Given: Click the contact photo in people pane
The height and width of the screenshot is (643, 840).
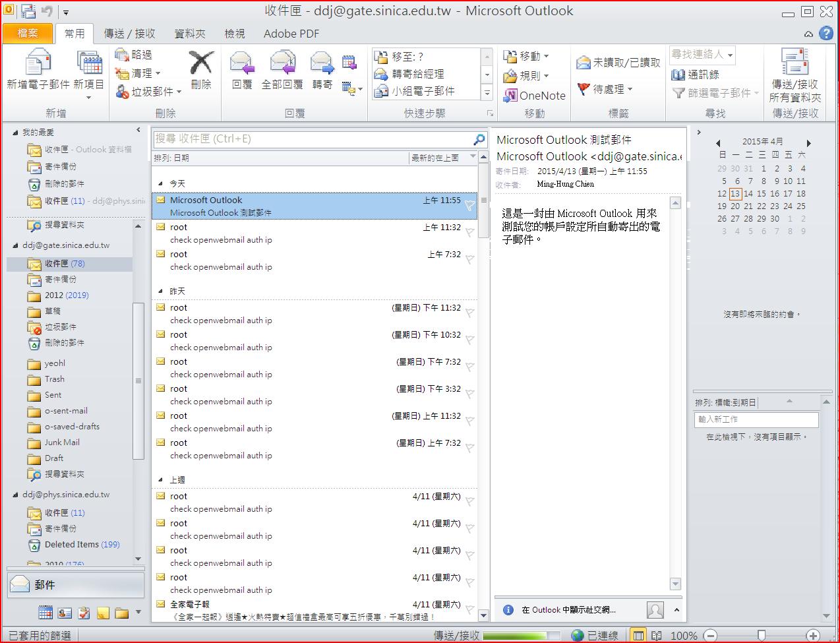Looking at the screenshot, I should pyautogui.click(x=655, y=610).
